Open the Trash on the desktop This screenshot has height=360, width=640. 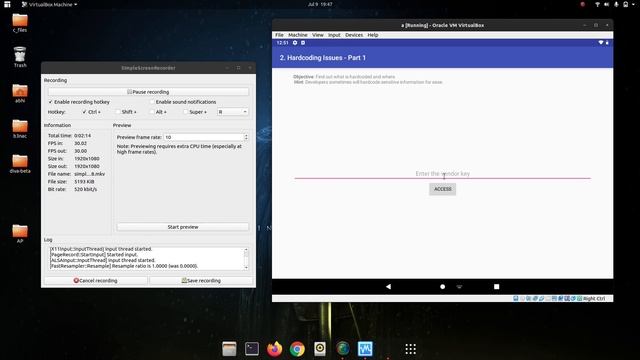pos(20,57)
